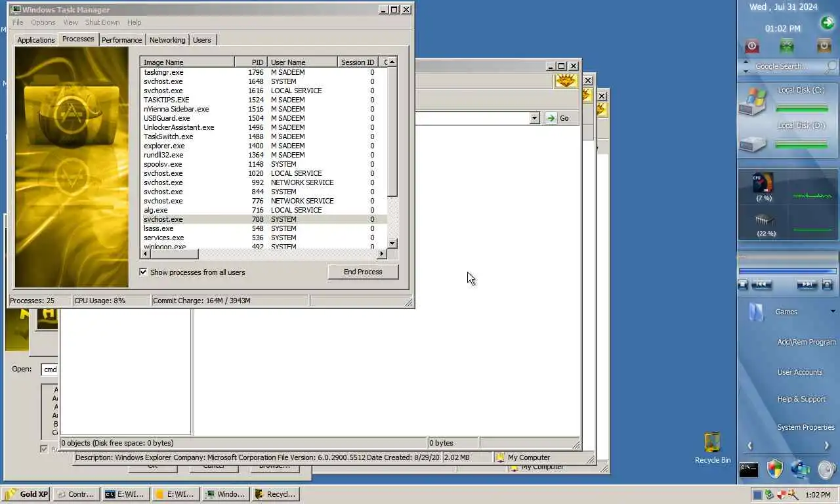Click the media player seek bar

(787, 270)
